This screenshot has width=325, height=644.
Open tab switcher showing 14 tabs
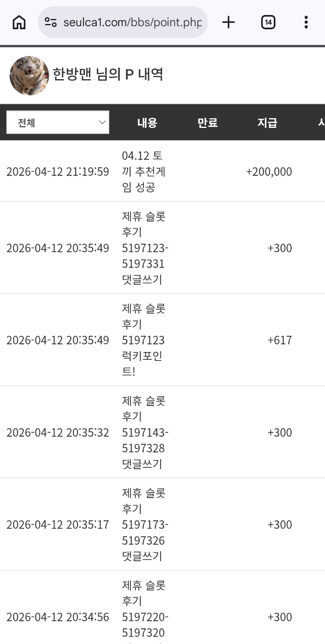coord(268,22)
